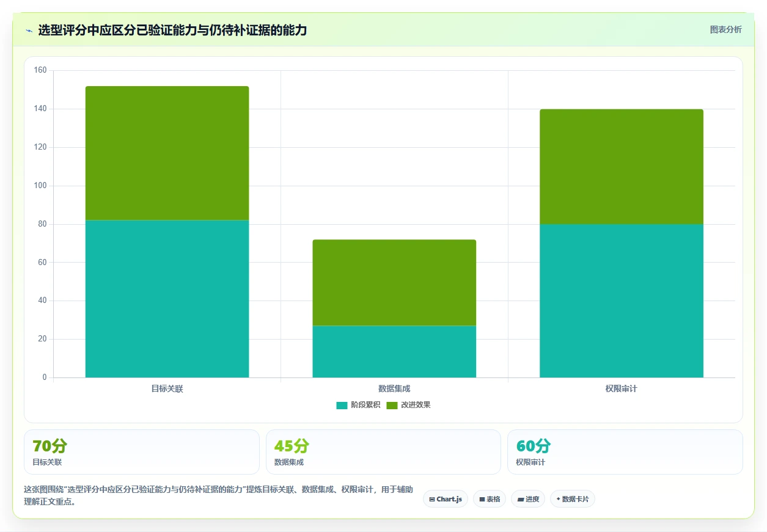Viewport: 767px width, 532px height.
Task: Click the Chart.js tag chip
Action: pos(446,499)
